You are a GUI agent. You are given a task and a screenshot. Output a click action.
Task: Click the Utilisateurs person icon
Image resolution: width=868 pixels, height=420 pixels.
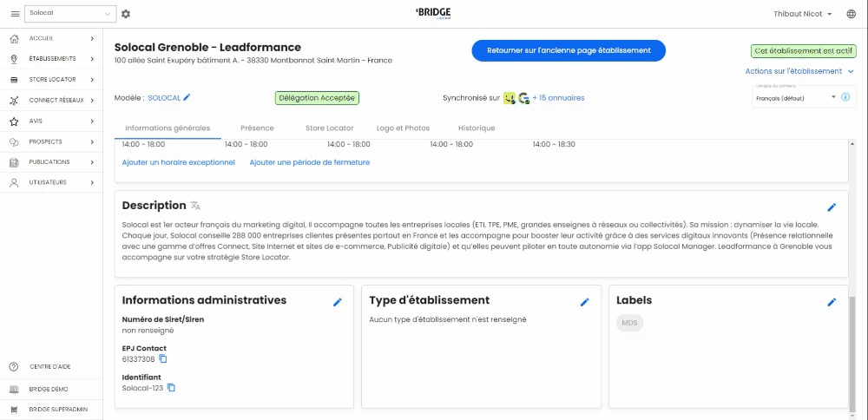15,182
